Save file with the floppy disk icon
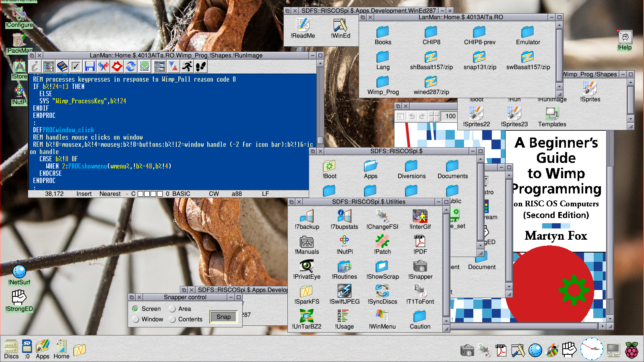Screen dimensions: 644x362 90,66
